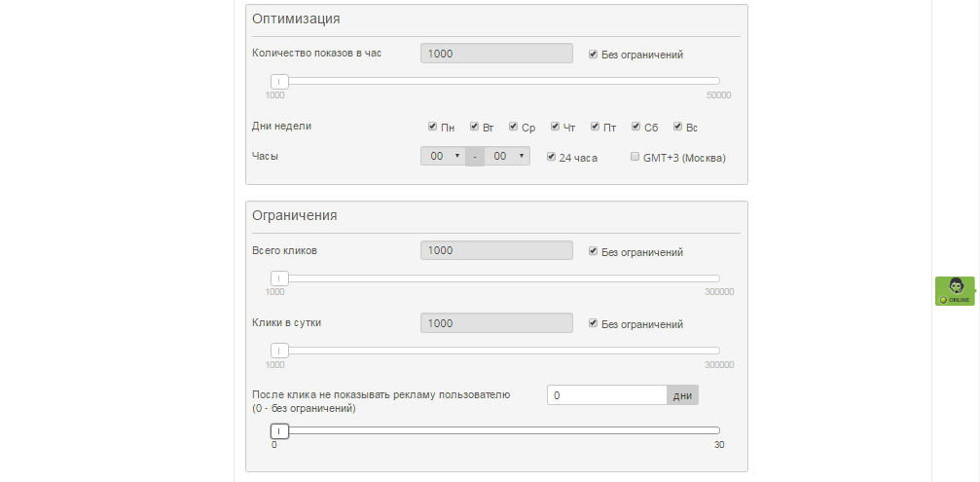Uncheck the Вт weekday checkbox
The height and width of the screenshot is (482, 980).
(x=474, y=127)
